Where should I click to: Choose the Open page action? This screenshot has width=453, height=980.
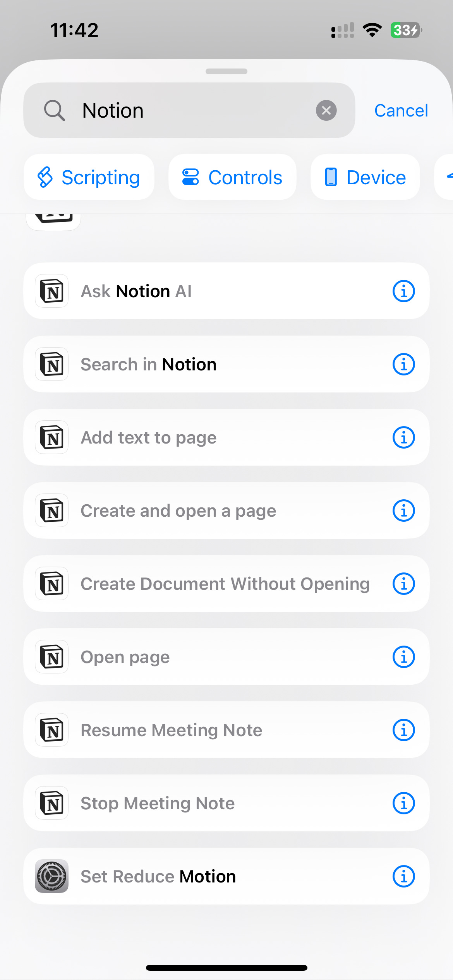[226, 657]
